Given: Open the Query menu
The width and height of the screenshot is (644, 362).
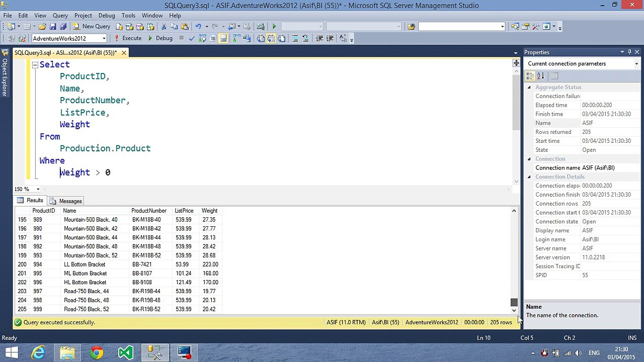Looking at the screenshot, I should point(60,16).
